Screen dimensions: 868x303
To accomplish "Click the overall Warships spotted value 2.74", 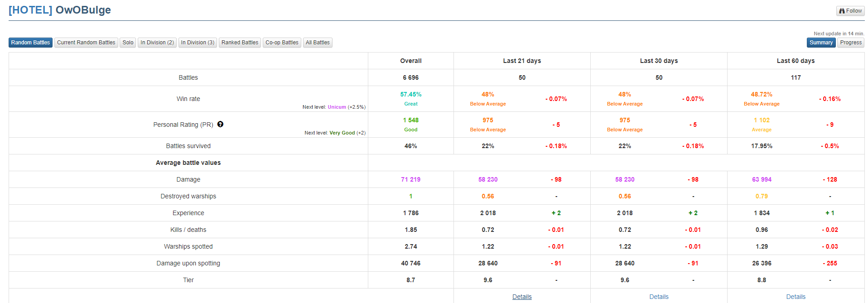I will [x=411, y=246].
